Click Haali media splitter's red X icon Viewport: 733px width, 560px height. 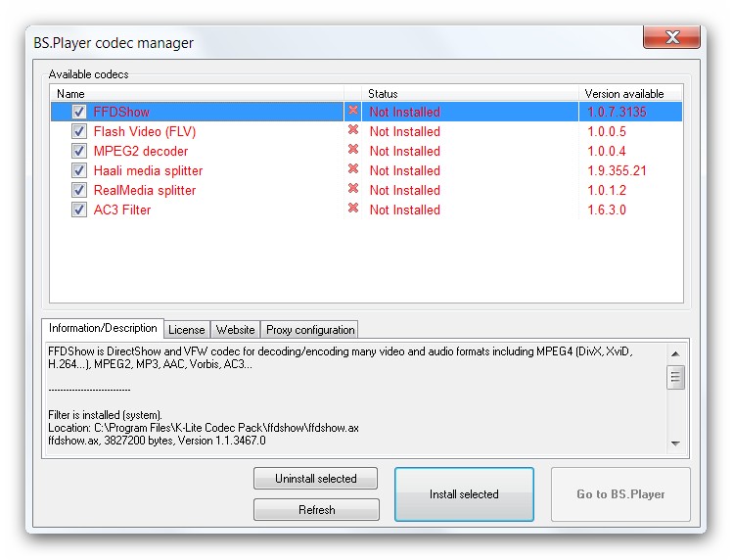pyautogui.click(x=353, y=170)
